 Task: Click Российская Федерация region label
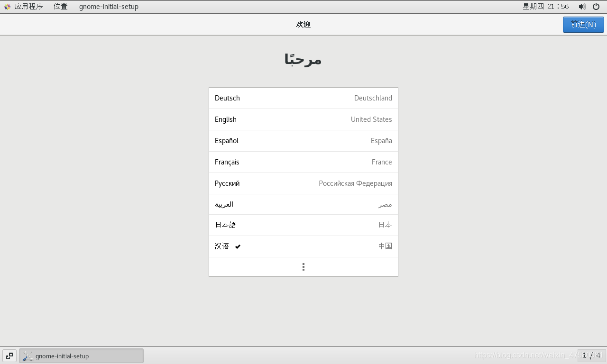coord(355,183)
